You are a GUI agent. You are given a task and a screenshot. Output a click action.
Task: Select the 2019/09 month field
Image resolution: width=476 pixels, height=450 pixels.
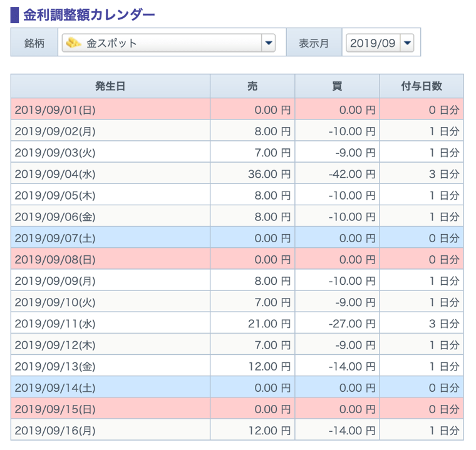coord(380,43)
